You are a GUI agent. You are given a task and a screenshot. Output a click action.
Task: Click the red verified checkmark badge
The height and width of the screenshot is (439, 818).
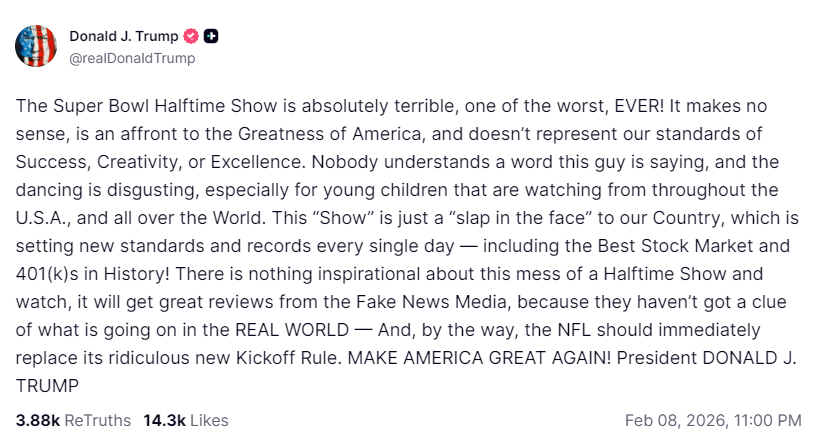(191, 36)
